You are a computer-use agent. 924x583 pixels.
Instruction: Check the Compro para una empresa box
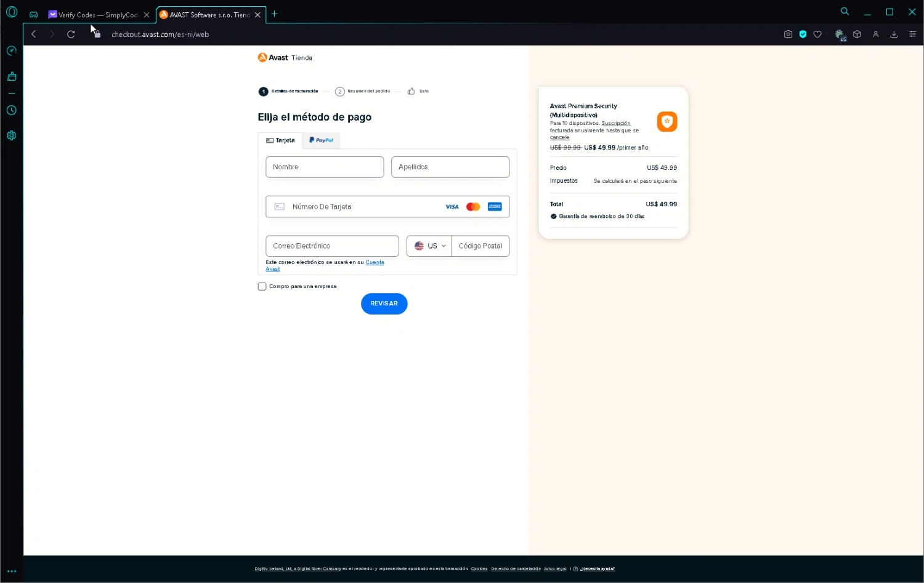262,286
